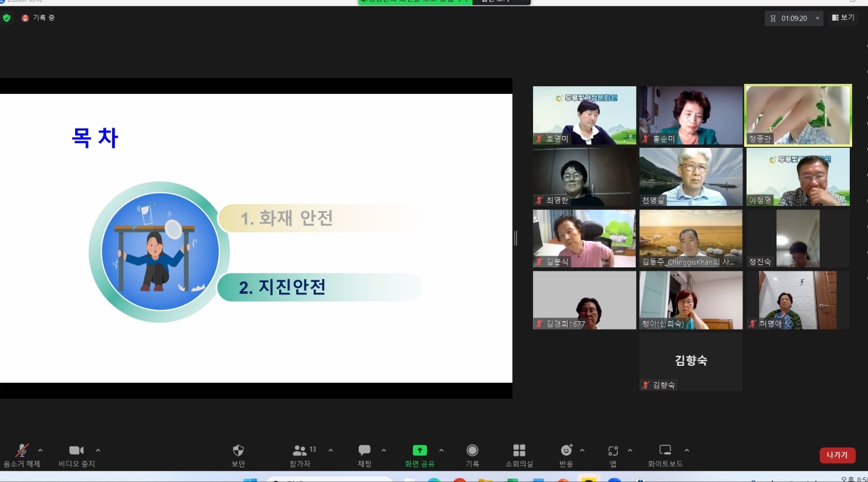Open the 채팅 chat window
Viewport: 868px width, 482px height.
(364, 450)
